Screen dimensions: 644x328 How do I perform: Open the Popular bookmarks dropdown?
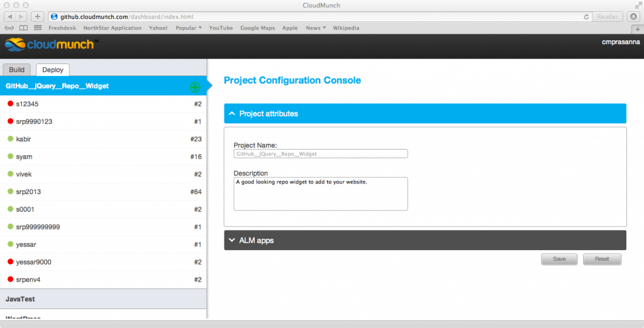click(x=189, y=28)
